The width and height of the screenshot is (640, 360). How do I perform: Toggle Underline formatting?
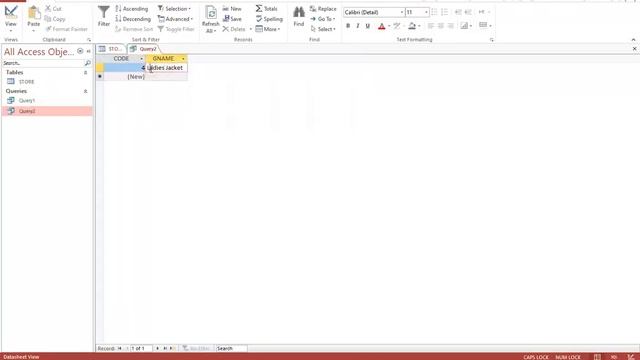[367, 26]
